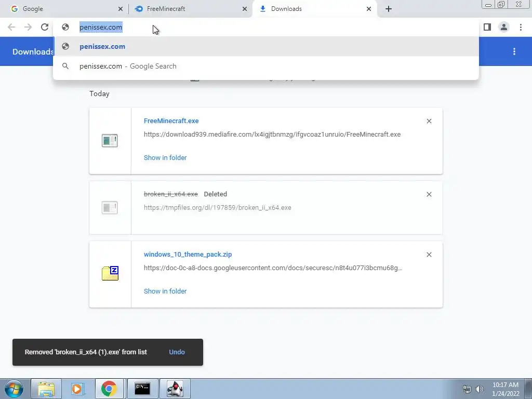532x399 pixels.
Task: Click the deleted broken_ii_x64.exe filename
Action: [x=170, y=194]
